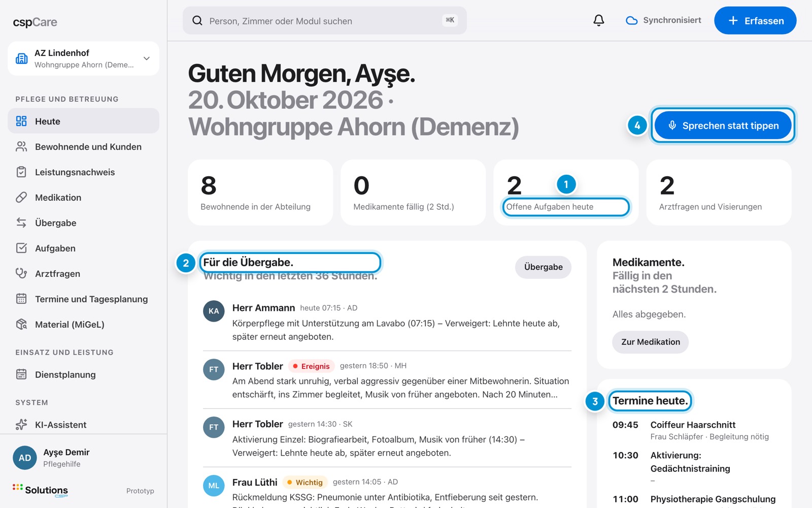The height and width of the screenshot is (508, 812).
Task: Click the Synchronisiert status text
Action: coord(672,20)
